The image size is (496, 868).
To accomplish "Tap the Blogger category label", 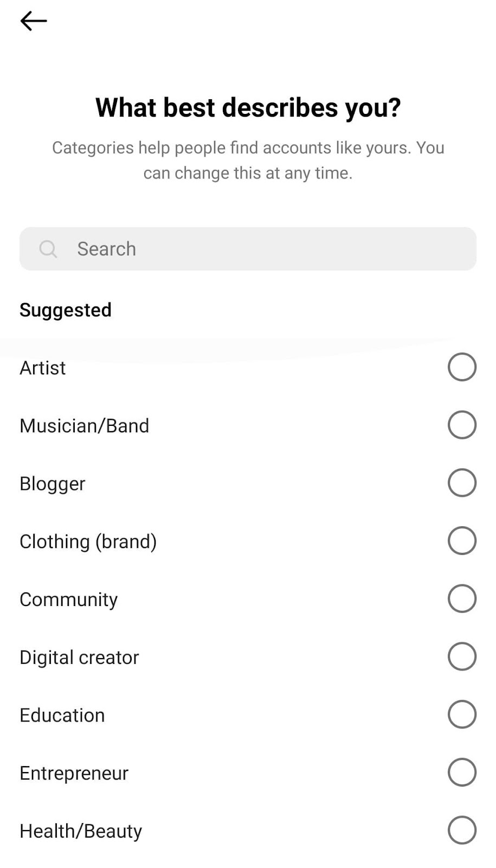I will tap(53, 483).
